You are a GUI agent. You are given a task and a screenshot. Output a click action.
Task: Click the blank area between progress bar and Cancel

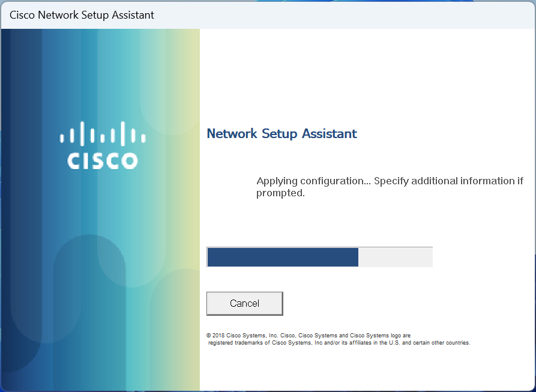click(x=319, y=279)
